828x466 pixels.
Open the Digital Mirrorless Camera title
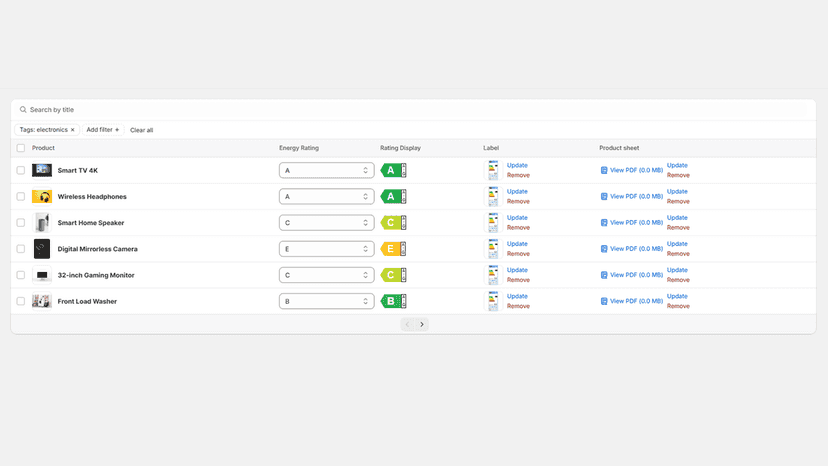pyautogui.click(x=98, y=249)
